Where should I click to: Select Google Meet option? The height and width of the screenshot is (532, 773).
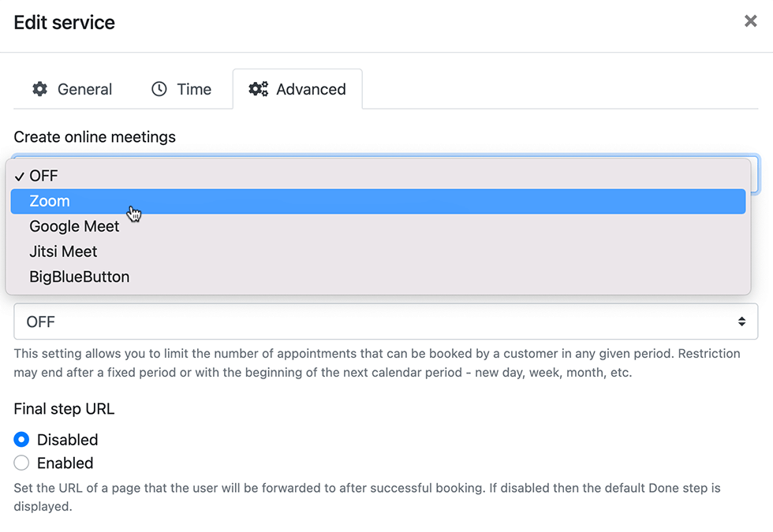(x=74, y=226)
